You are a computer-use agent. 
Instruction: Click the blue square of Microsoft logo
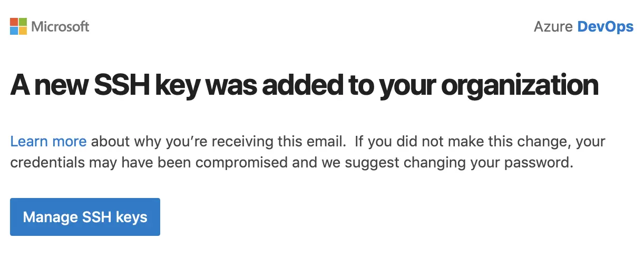[14, 31]
